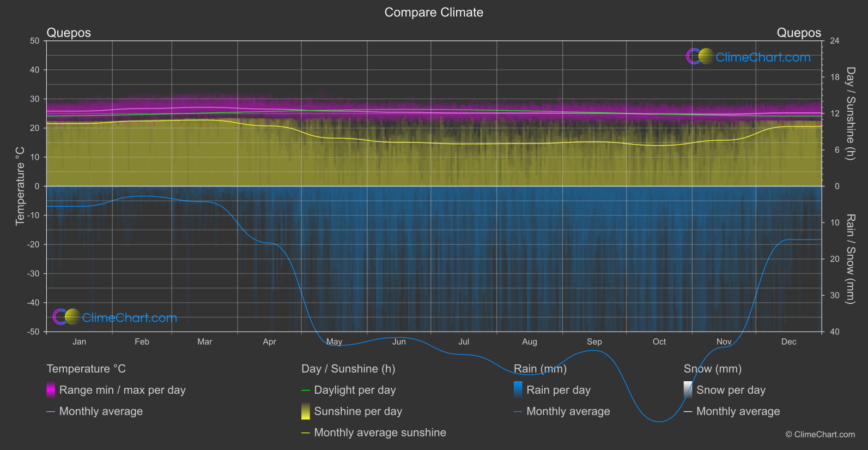Click the 'Temperature °C' legend heading

[86, 369]
